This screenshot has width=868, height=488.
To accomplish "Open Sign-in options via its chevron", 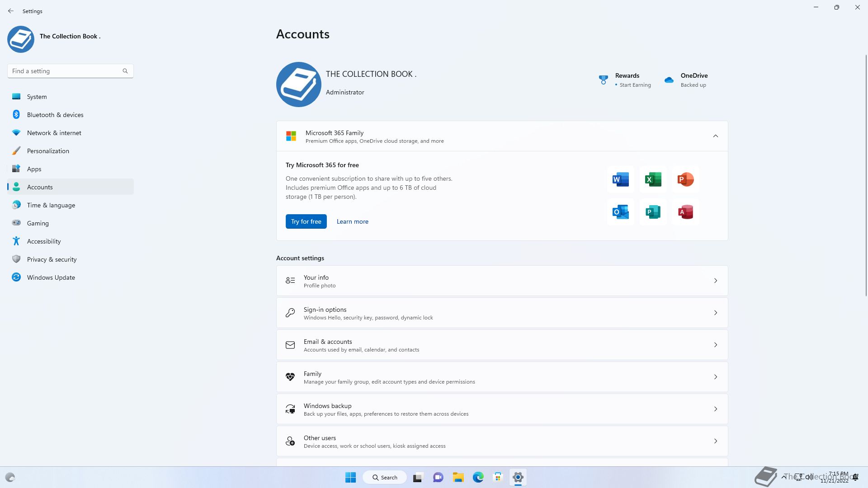I will tap(716, 313).
